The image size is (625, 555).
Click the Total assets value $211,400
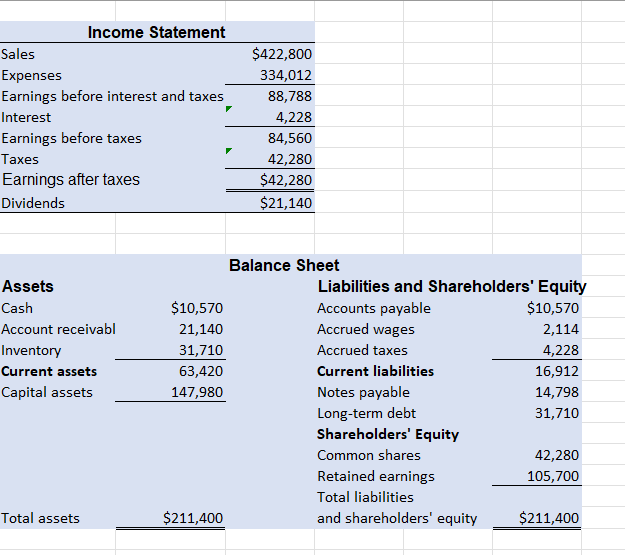(x=170, y=518)
